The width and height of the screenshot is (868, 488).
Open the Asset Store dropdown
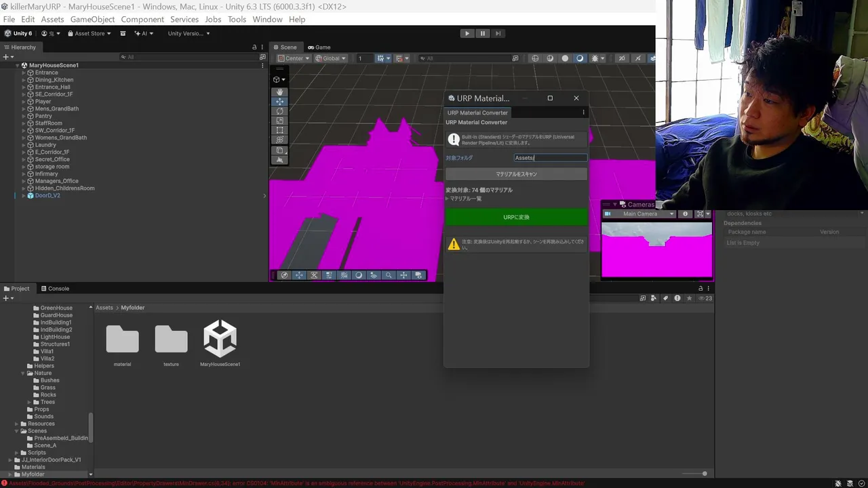click(88, 33)
